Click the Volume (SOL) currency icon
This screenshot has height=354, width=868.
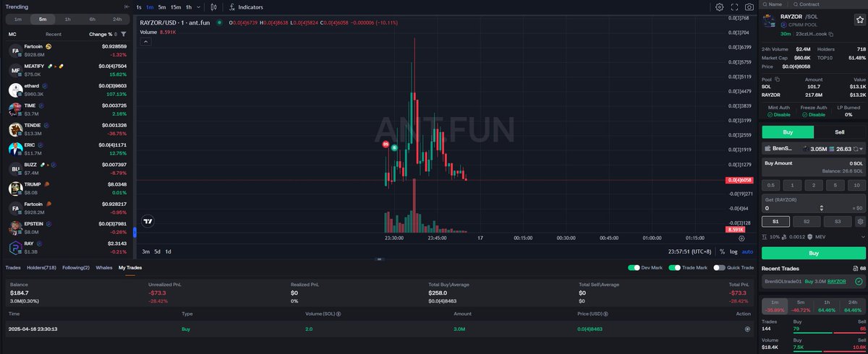point(339,314)
